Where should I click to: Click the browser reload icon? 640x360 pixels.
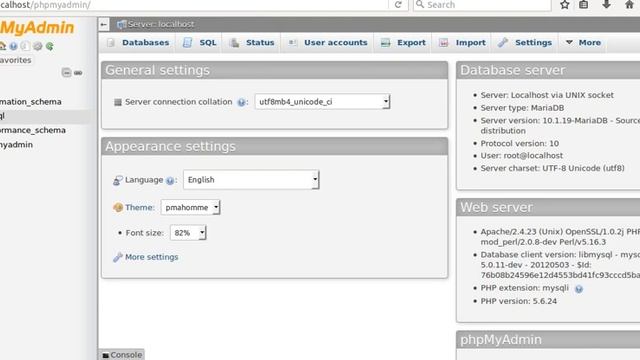pyautogui.click(x=398, y=4)
